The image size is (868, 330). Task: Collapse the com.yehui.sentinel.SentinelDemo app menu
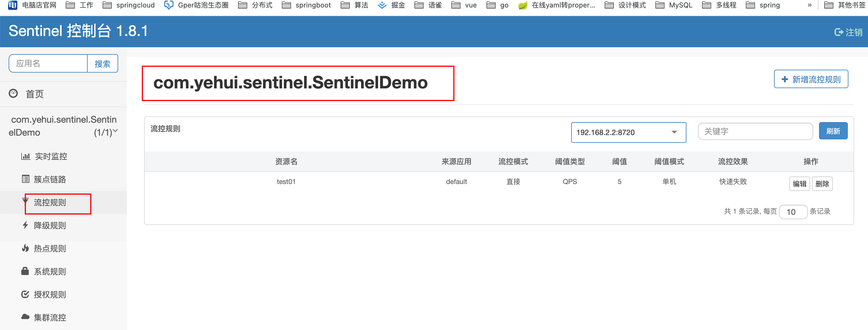[115, 131]
